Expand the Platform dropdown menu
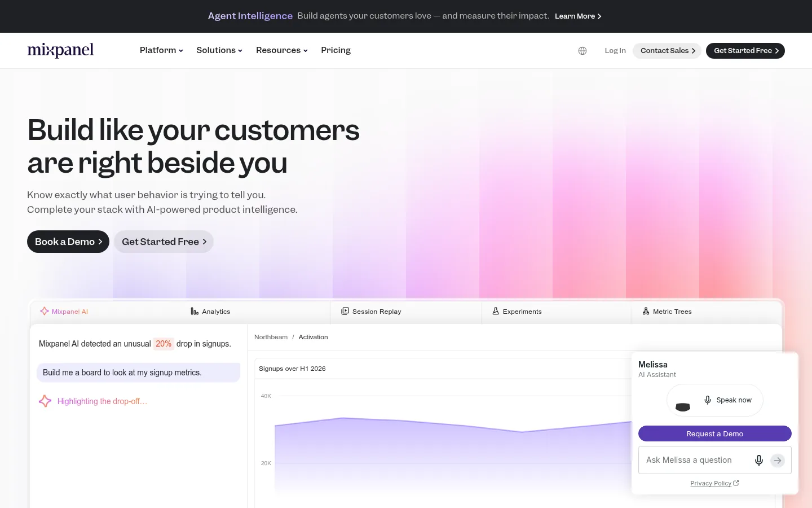Screen dimensions: 812x508 161,50
